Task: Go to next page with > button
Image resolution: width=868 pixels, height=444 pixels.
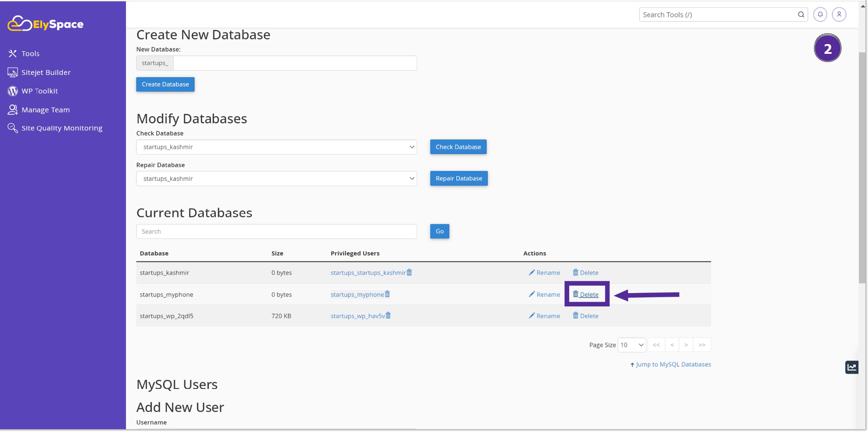Action: tap(686, 345)
